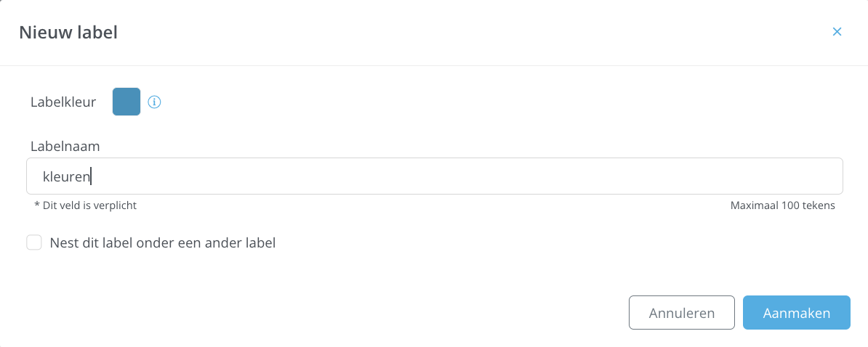Click the 'Nest dit label onder een ander label' text
The height and width of the screenshot is (347, 868).
coord(163,242)
